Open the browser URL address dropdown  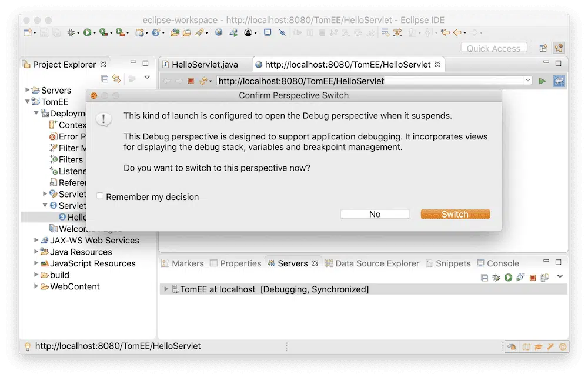pos(527,81)
